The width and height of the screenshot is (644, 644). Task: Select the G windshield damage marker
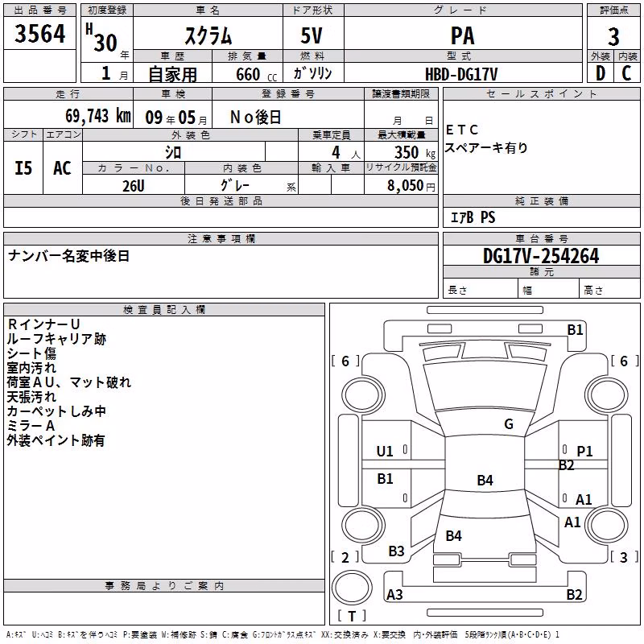509,424
